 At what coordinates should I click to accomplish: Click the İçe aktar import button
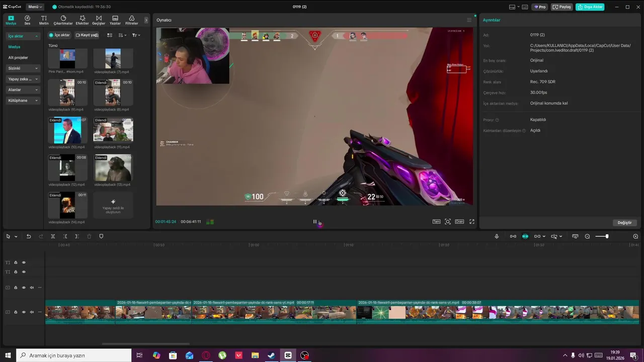click(x=59, y=35)
